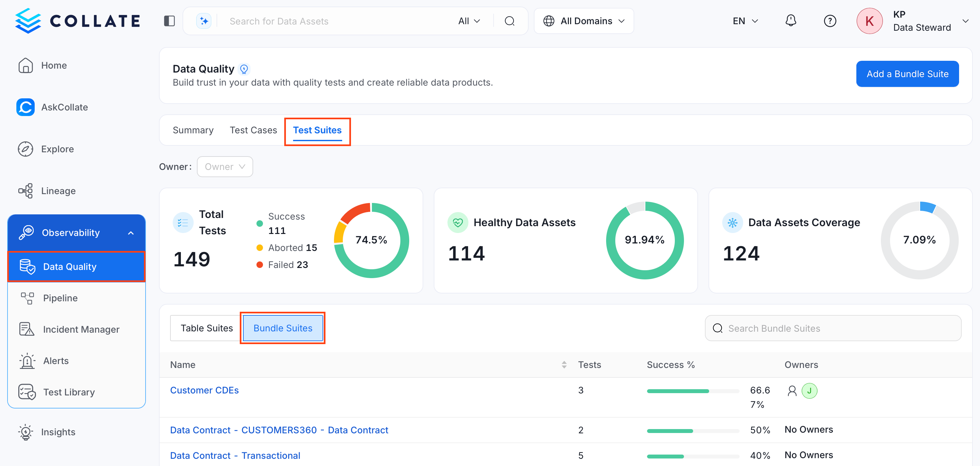Image resolution: width=980 pixels, height=466 pixels.
Task: Switch to the Summary tab
Action: click(x=193, y=130)
